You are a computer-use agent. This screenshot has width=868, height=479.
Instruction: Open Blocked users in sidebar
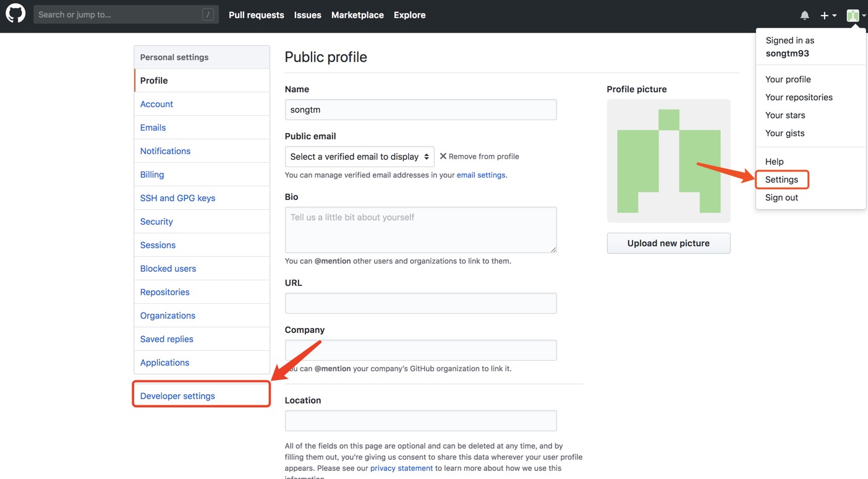(x=202, y=269)
